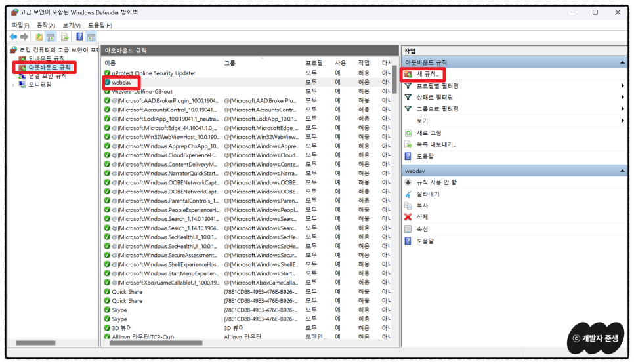Viewport: 634px width, 364px height.
Task: Click the Export list toolbar icon
Action: pyautogui.click(x=64, y=37)
